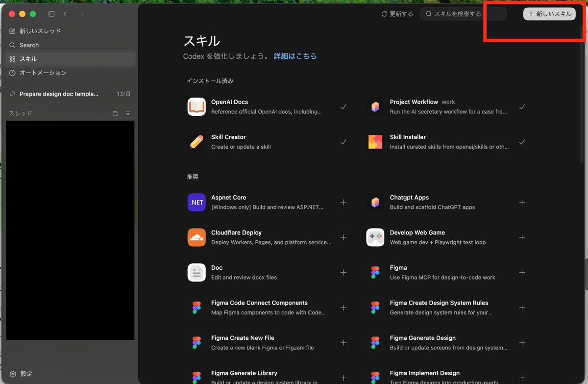Toggle the OpenAI Docs installed checkmark

click(x=343, y=106)
